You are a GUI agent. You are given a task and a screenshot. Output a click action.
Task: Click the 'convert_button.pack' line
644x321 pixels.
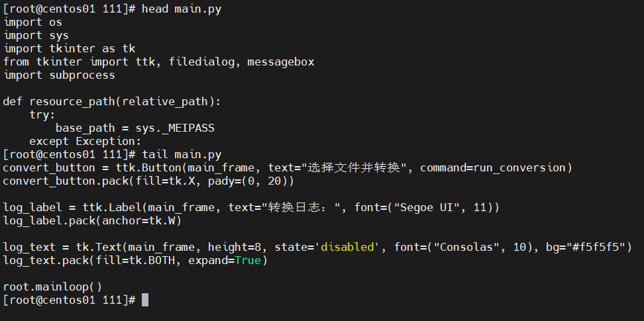coord(148,181)
